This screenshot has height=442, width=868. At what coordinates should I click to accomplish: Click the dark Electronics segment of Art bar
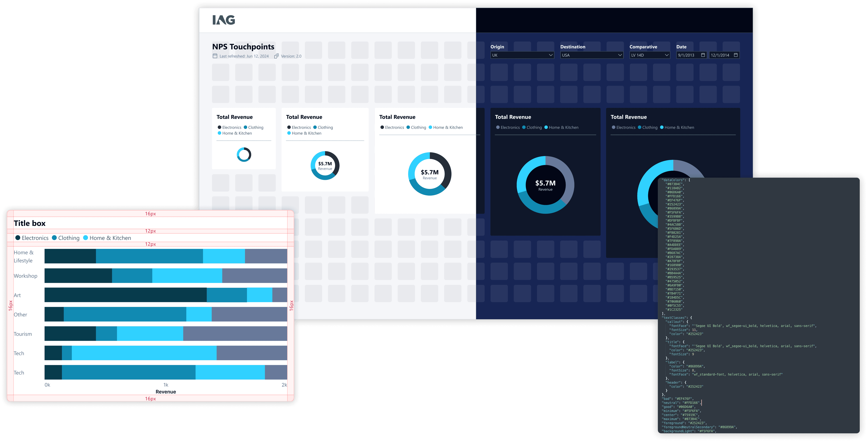click(125, 295)
